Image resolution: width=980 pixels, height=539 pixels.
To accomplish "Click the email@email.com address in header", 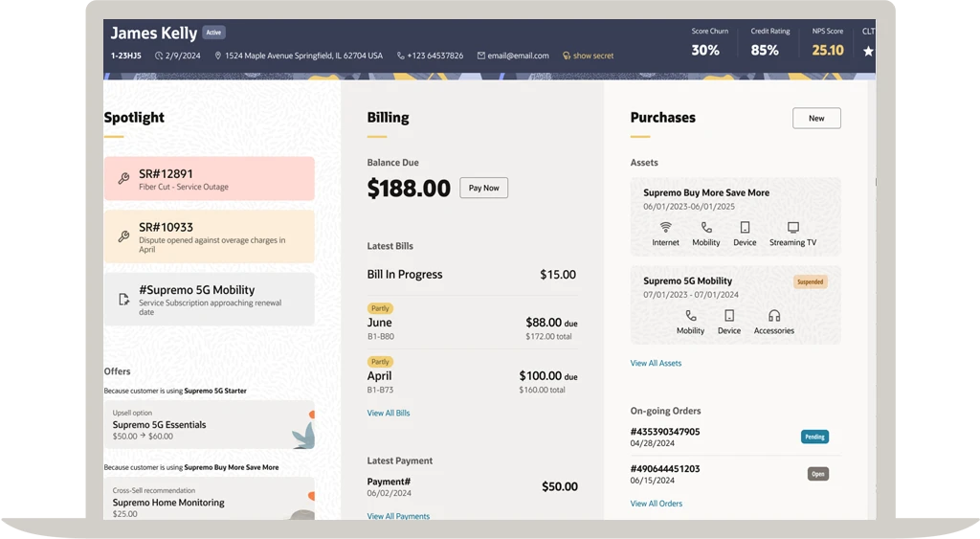I will (518, 56).
